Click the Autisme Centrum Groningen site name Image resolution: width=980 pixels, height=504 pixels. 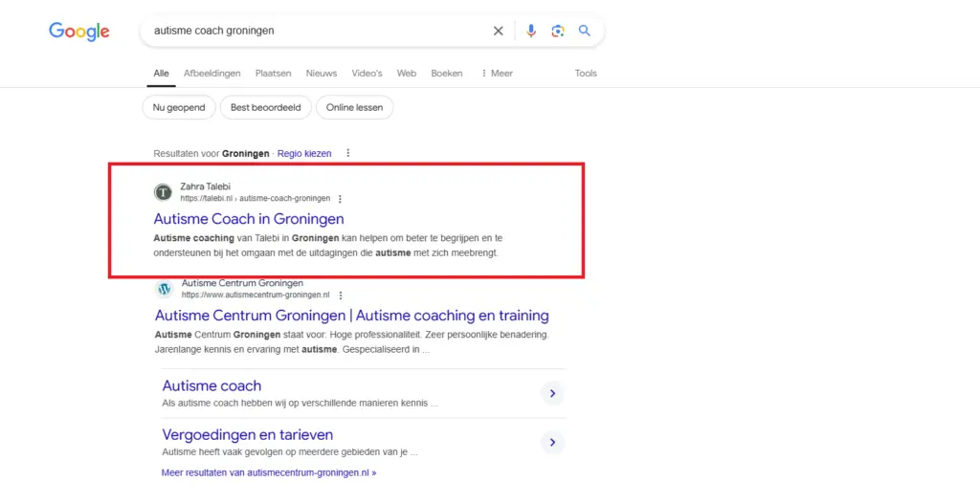[x=242, y=283]
